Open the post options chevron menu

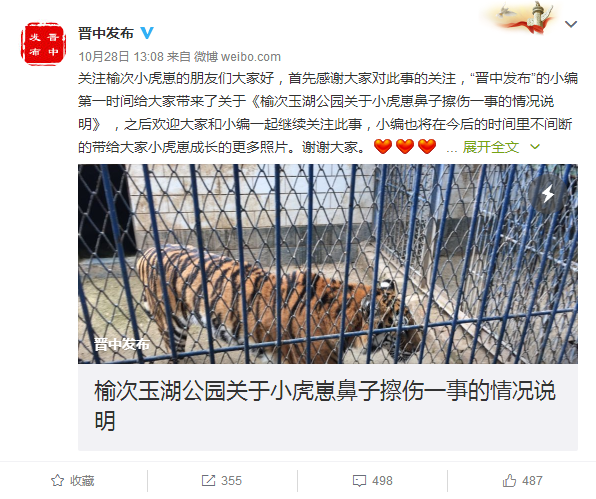(x=571, y=24)
